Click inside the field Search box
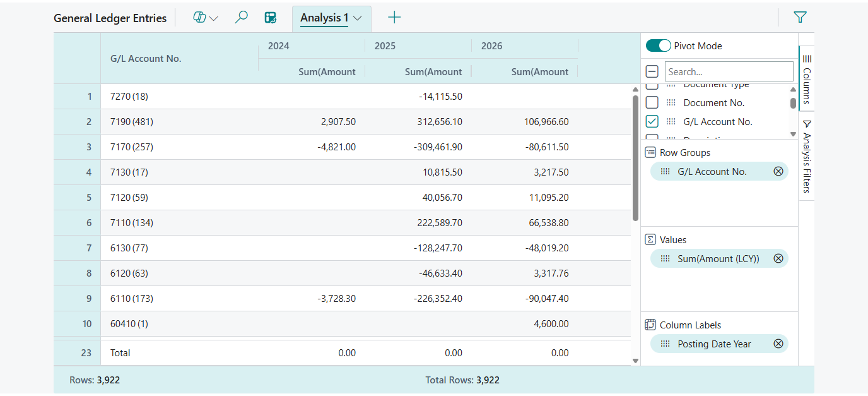The width and height of the screenshot is (868, 396). pyautogui.click(x=729, y=71)
